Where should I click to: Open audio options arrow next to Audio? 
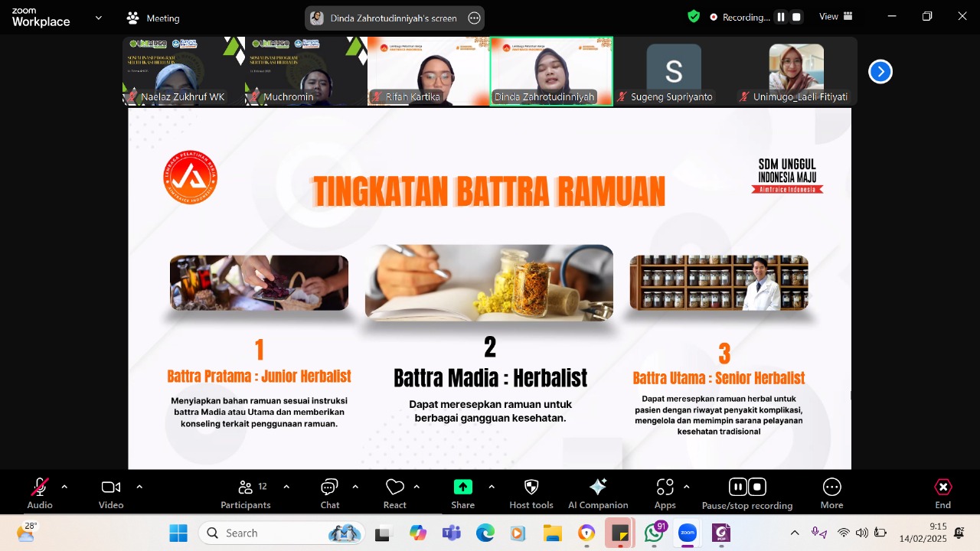64,487
